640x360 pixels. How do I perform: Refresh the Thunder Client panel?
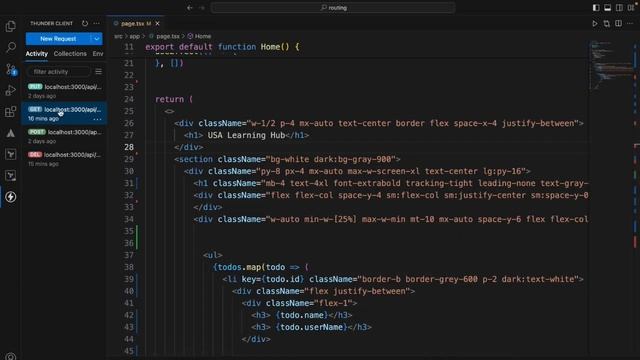84,23
